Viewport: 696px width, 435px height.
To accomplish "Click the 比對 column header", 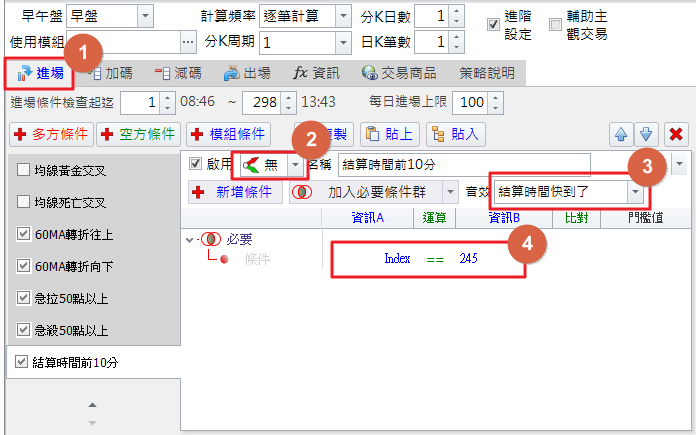I will point(576,218).
